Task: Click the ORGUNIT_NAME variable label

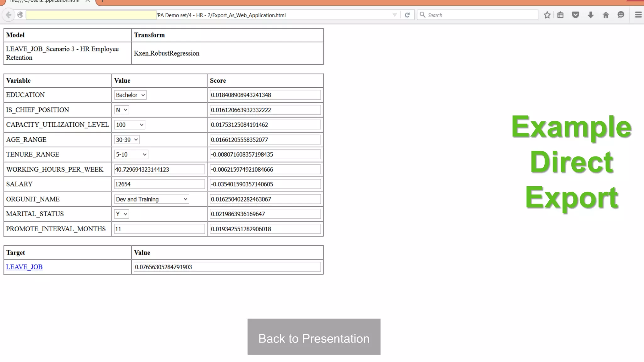Action: pos(33,199)
